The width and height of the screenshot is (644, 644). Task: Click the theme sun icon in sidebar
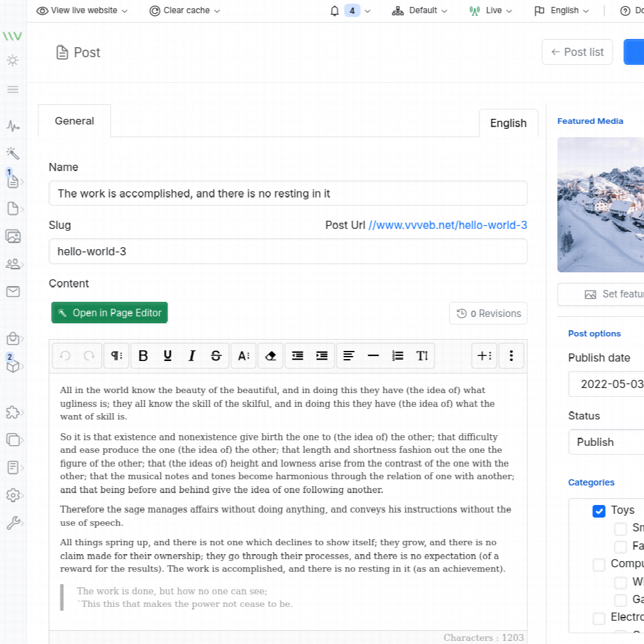click(x=13, y=61)
